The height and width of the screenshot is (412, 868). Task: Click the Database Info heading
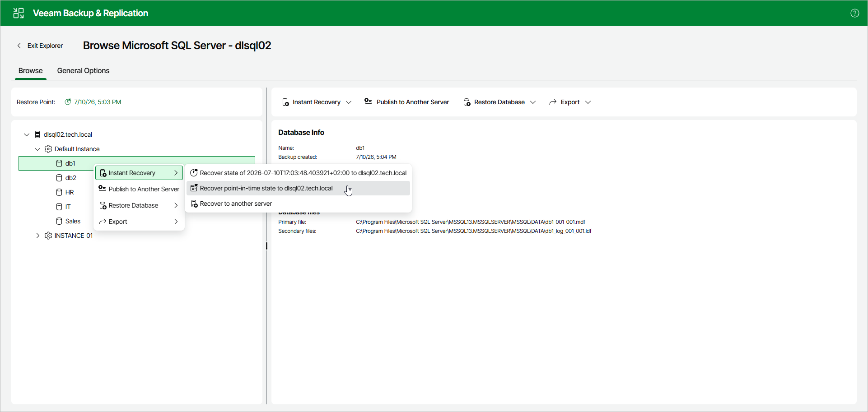[x=301, y=132]
